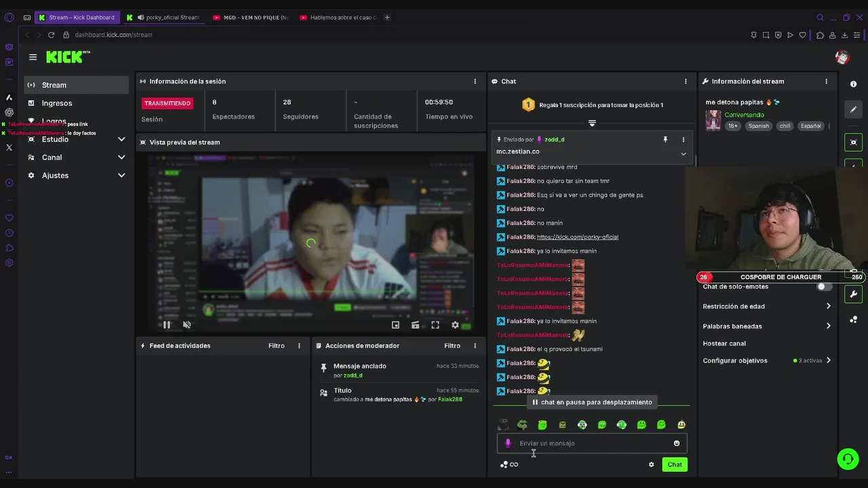
Task: Open the hamburger menu next to Kick logo
Action: click(33, 57)
